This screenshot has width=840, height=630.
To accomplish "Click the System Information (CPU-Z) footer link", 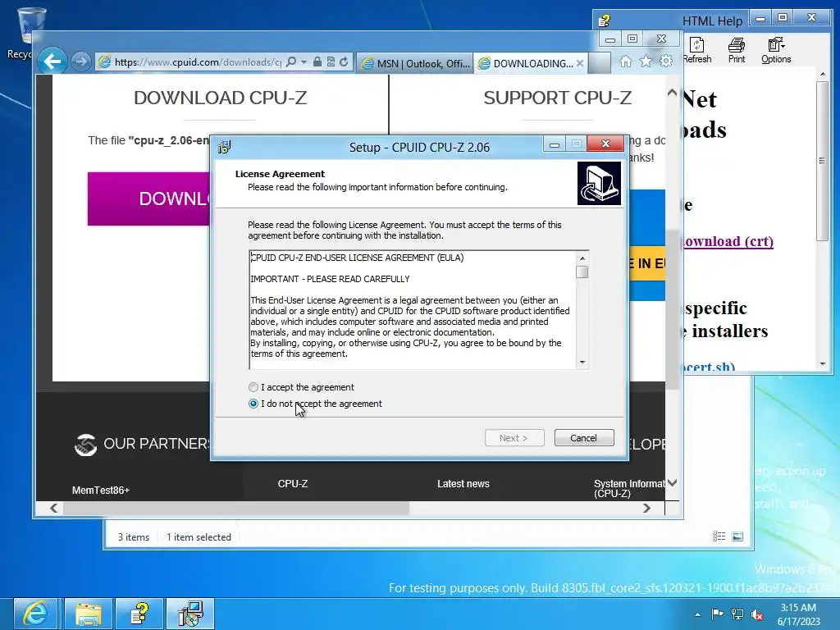I will [629, 489].
